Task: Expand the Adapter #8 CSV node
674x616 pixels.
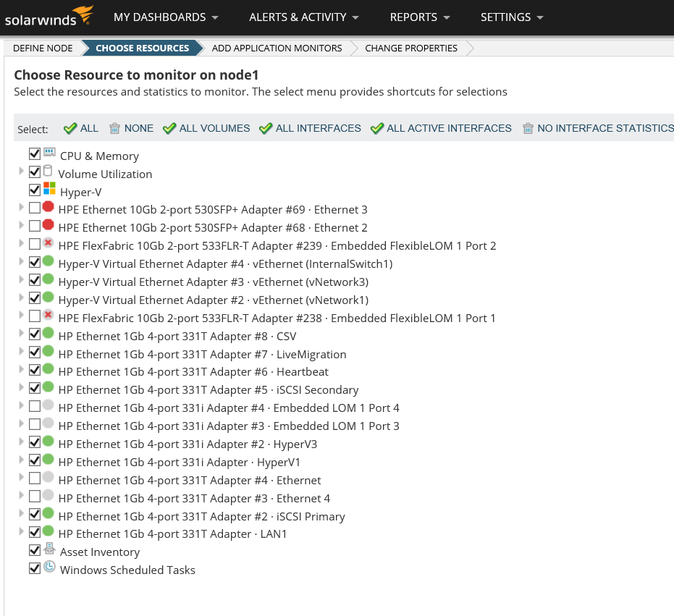Action: [x=21, y=333]
